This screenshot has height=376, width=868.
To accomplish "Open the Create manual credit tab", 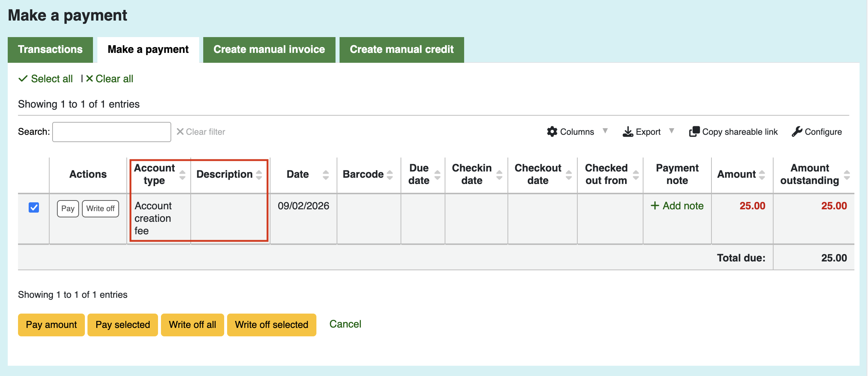I will pyautogui.click(x=402, y=50).
